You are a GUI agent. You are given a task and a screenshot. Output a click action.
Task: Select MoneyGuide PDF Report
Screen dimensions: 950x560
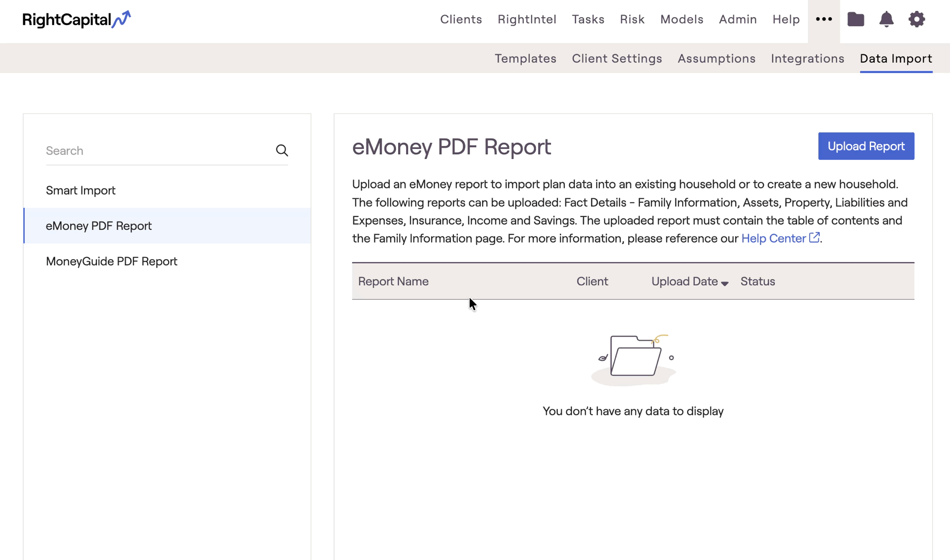[x=112, y=261]
